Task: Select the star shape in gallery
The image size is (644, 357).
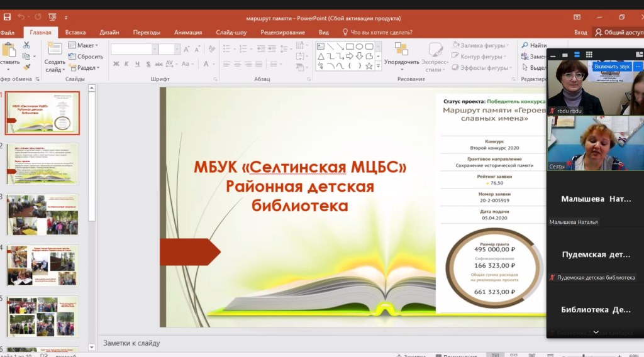Action: pos(369,65)
